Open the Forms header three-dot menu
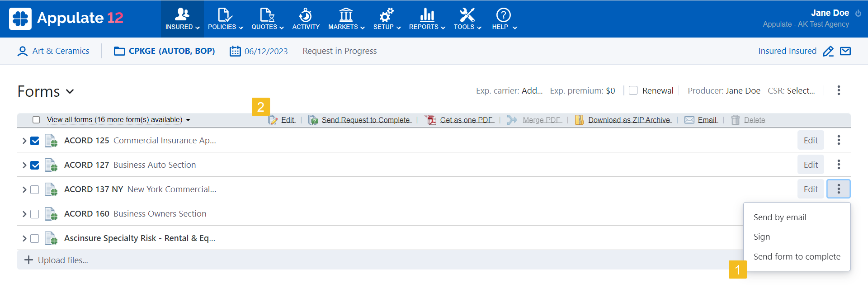 click(x=839, y=90)
